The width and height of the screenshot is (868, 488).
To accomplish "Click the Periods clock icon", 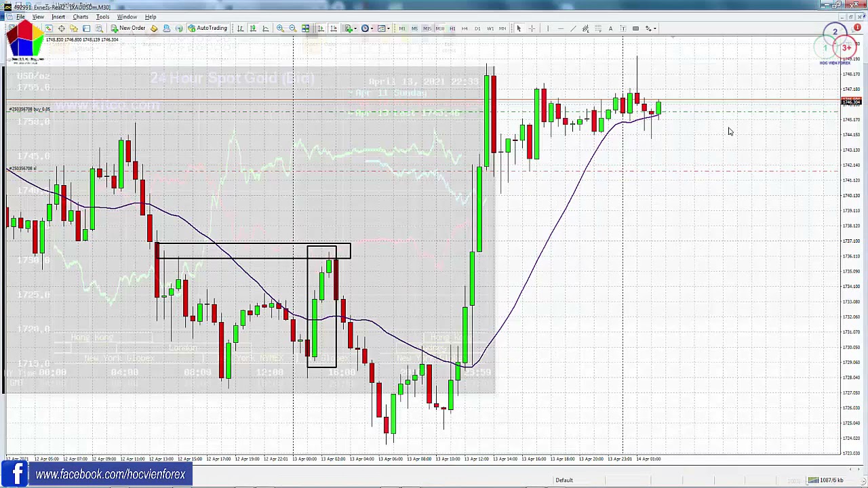I will point(365,28).
